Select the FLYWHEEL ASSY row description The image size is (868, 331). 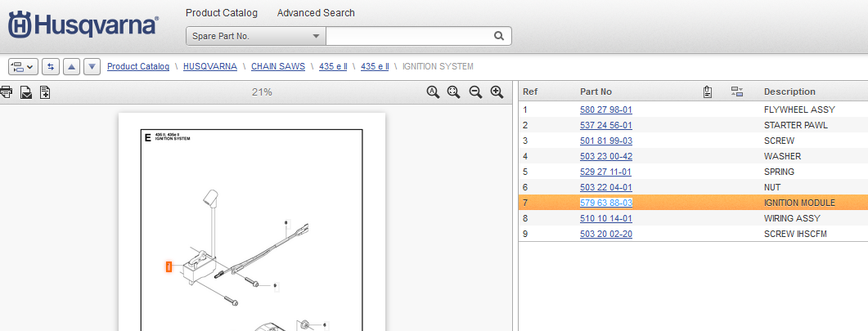coord(799,110)
